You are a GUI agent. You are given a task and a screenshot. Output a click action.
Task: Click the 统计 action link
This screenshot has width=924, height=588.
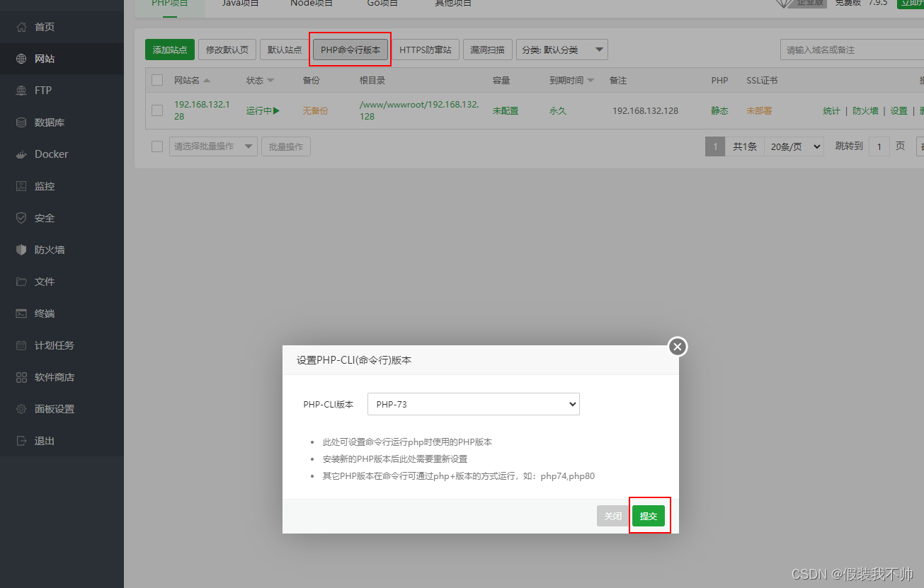[831, 110]
